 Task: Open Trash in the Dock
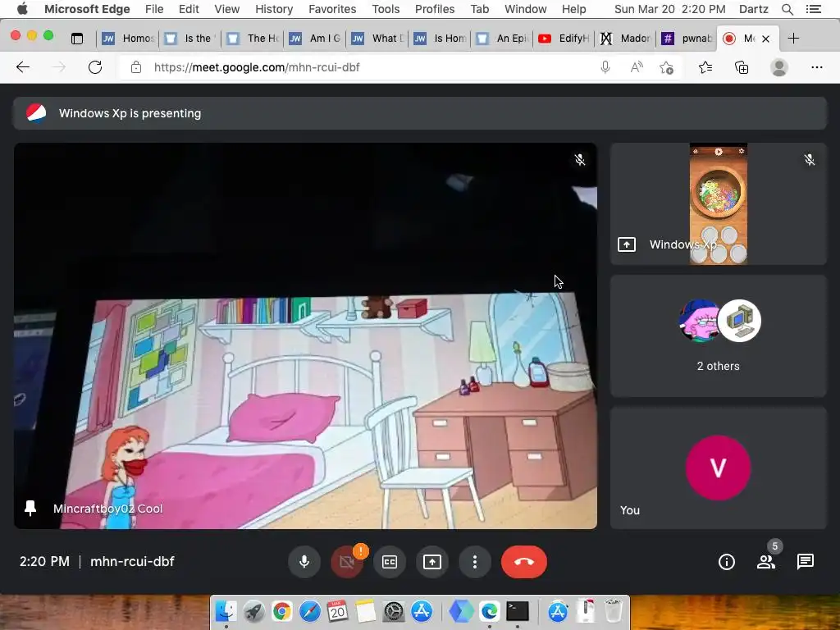click(x=614, y=610)
